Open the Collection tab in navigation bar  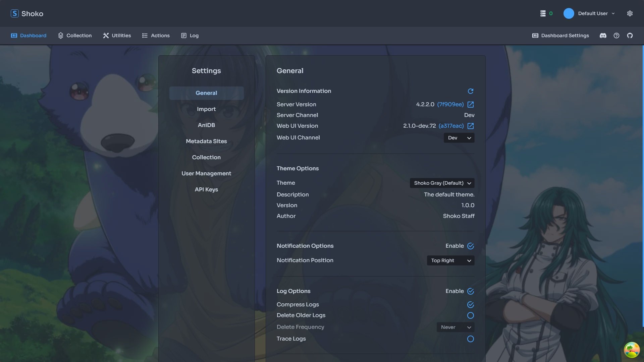(x=75, y=36)
